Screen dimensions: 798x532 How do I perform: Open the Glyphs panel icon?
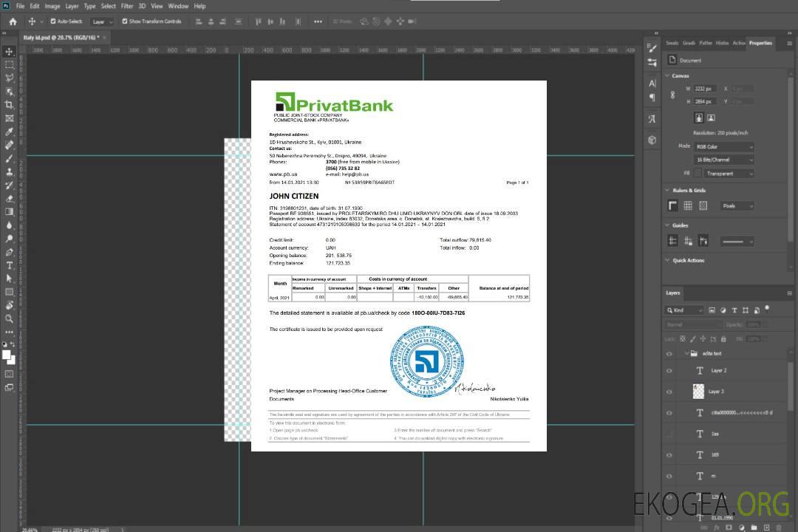[x=652, y=119]
